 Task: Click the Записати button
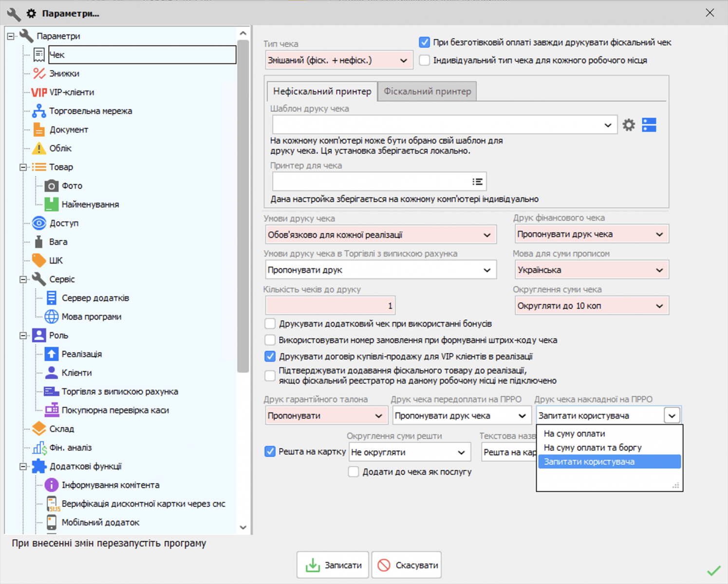click(x=333, y=565)
